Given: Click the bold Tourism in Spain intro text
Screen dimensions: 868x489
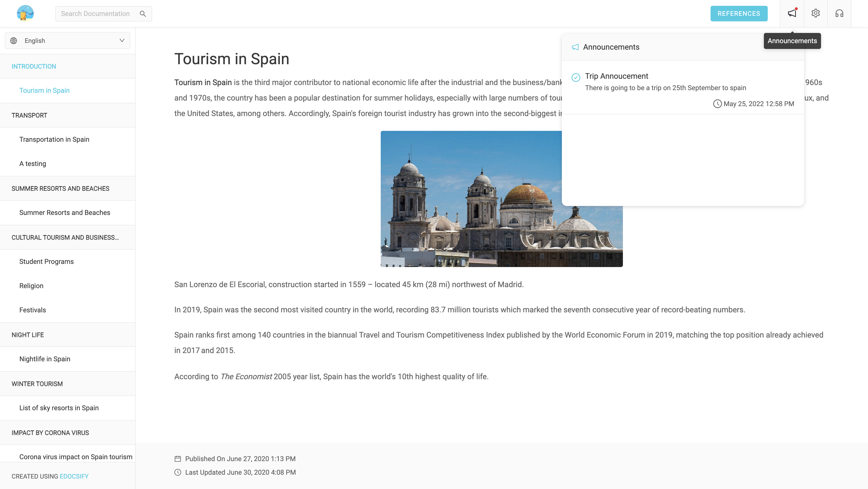Looking at the screenshot, I should [203, 83].
